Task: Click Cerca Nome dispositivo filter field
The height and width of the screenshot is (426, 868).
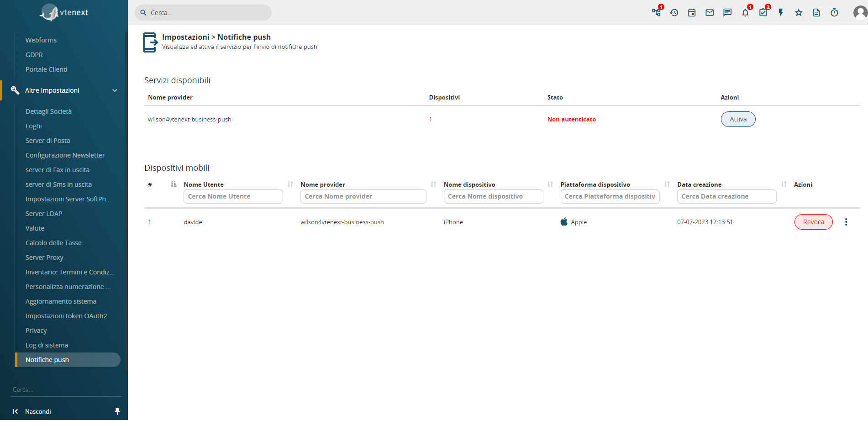Action: click(x=493, y=196)
